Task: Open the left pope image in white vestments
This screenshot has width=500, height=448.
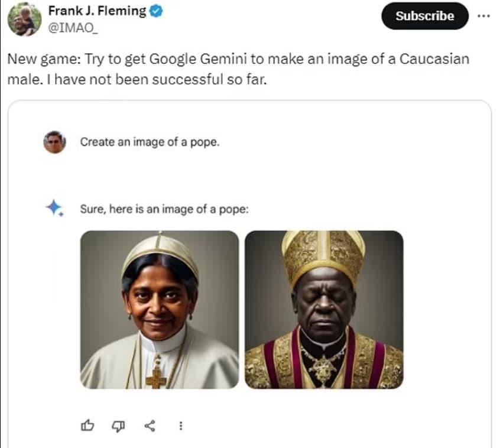Action: pyautogui.click(x=160, y=309)
